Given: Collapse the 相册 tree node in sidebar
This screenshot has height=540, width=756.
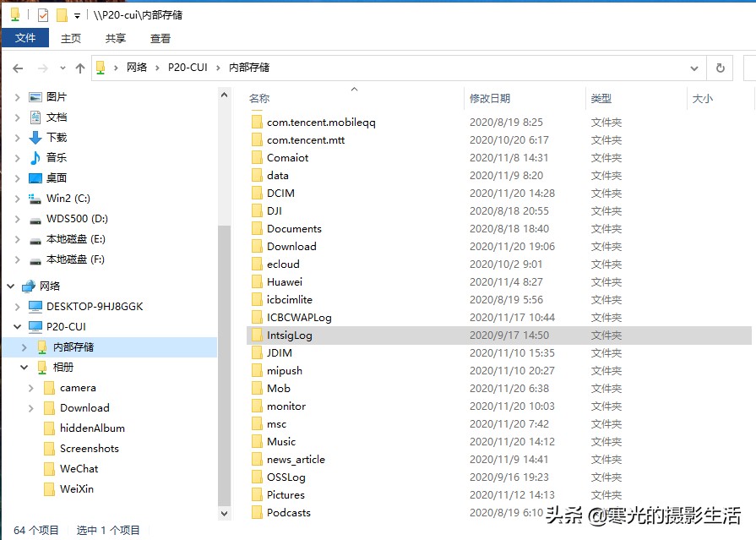Looking at the screenshot, I should click(24, 367).
